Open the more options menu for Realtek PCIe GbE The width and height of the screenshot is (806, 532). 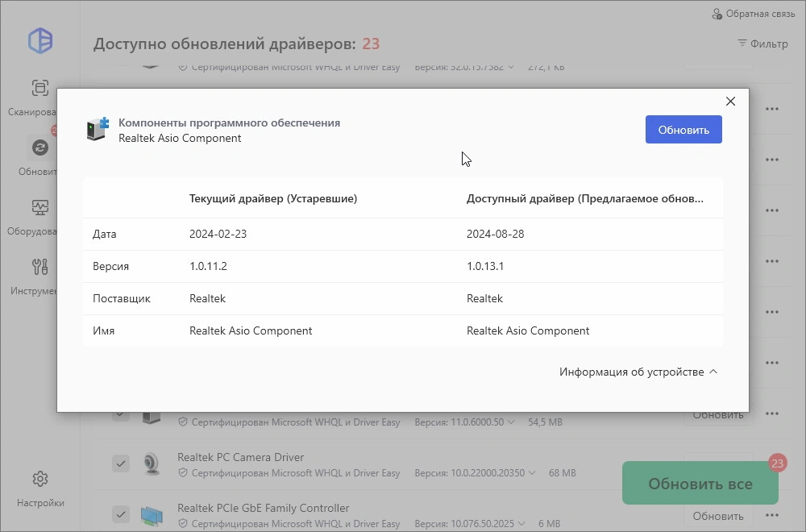(772, 516)
